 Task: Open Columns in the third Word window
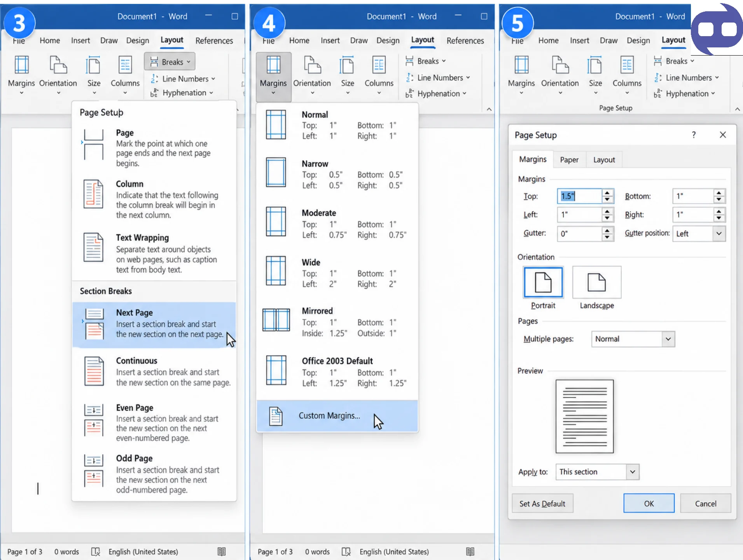627,75
